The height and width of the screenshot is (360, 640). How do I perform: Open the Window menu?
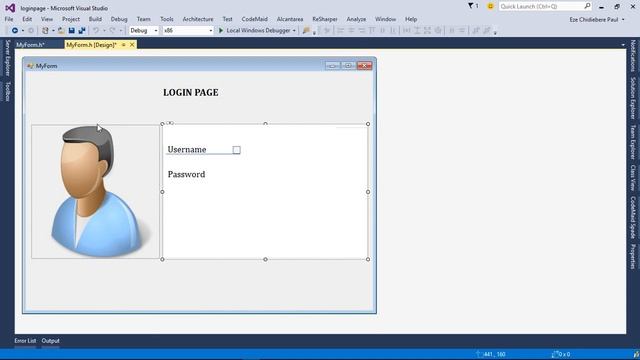pos(385,19)
